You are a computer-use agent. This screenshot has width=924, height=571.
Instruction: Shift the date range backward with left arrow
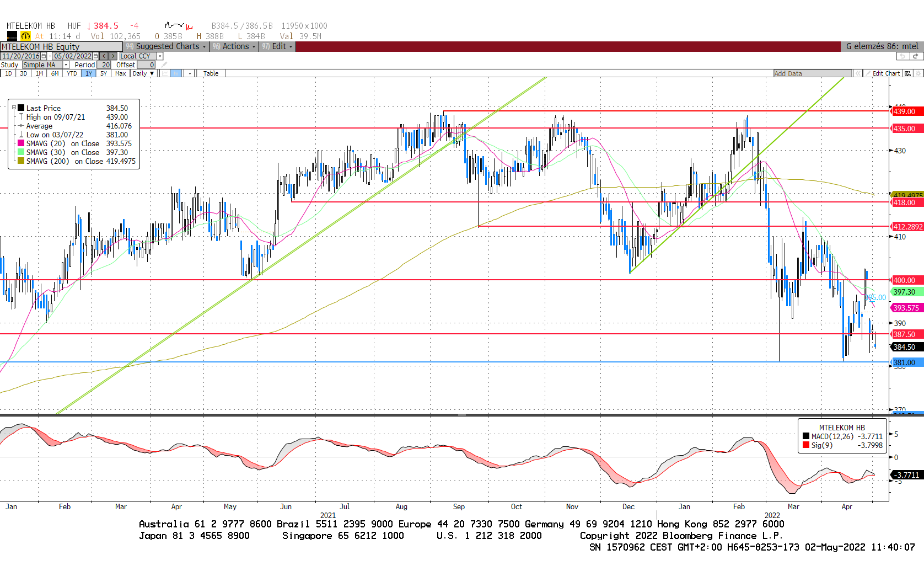(104, 56)
